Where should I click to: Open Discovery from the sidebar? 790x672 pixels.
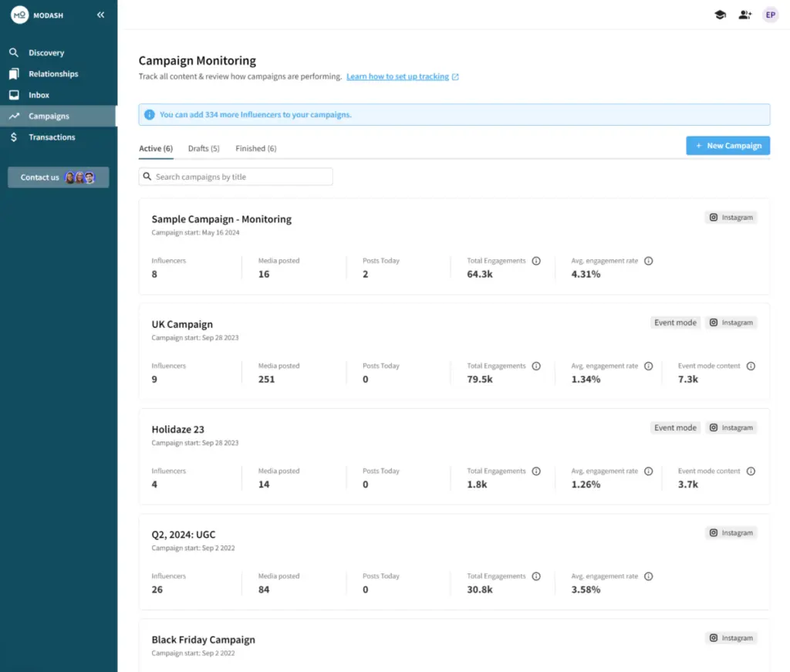point(46,53)
